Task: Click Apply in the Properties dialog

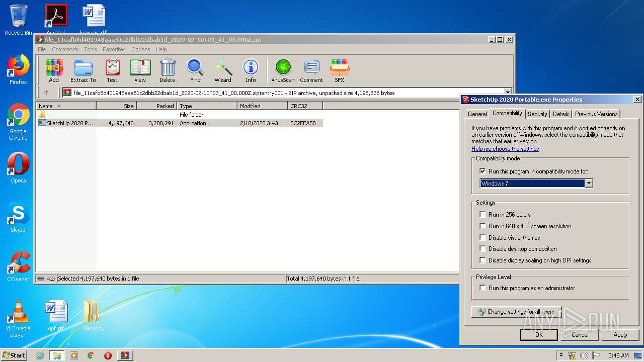Action: 620,334
